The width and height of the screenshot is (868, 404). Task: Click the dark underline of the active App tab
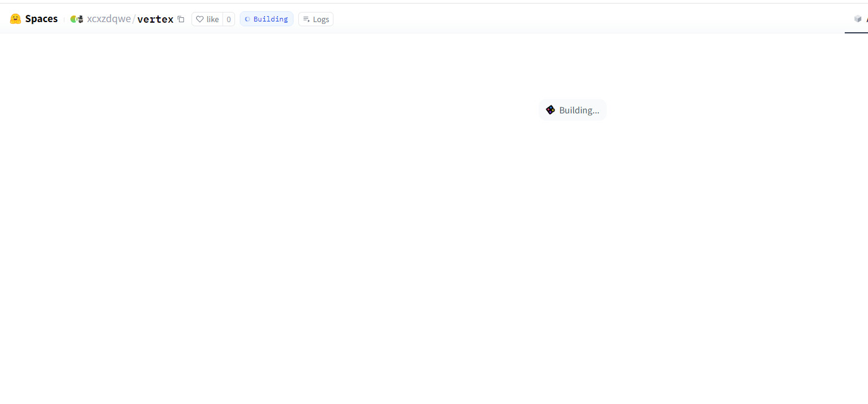[857, 33]
